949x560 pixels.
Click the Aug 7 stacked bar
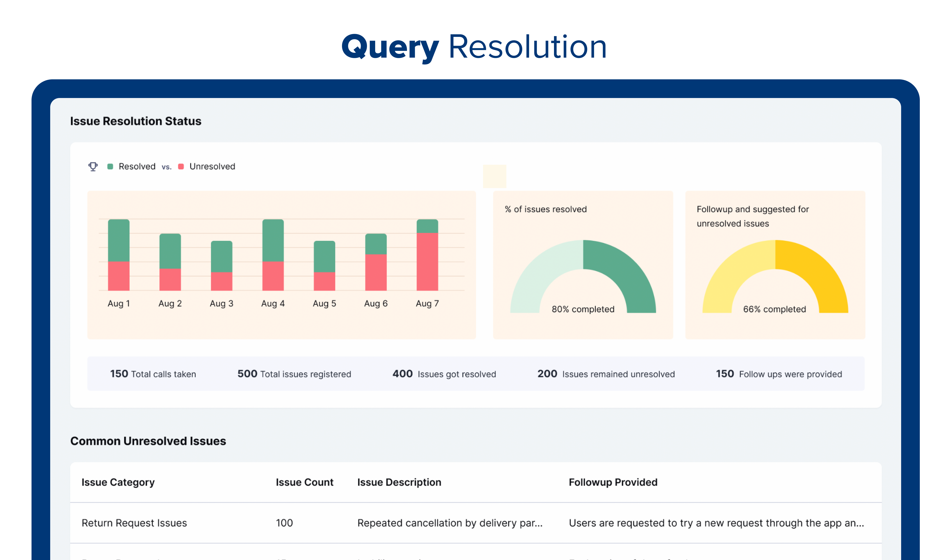427,255
